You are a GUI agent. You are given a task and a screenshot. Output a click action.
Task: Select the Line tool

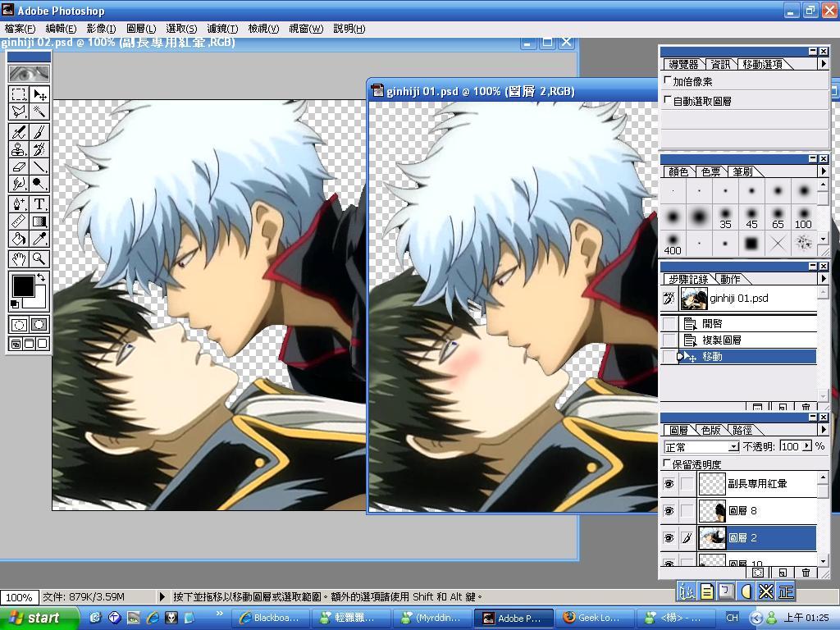39,166
